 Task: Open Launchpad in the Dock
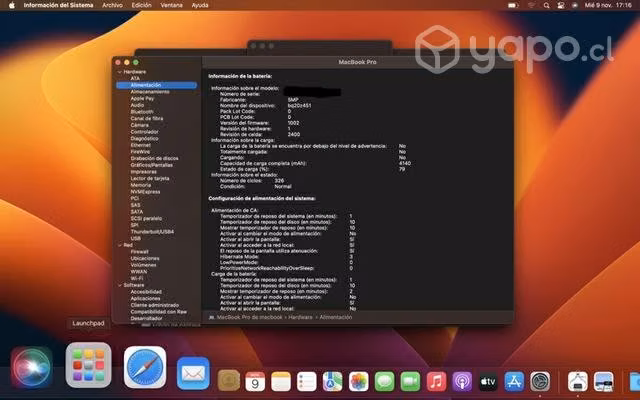[x=89, y=365]
